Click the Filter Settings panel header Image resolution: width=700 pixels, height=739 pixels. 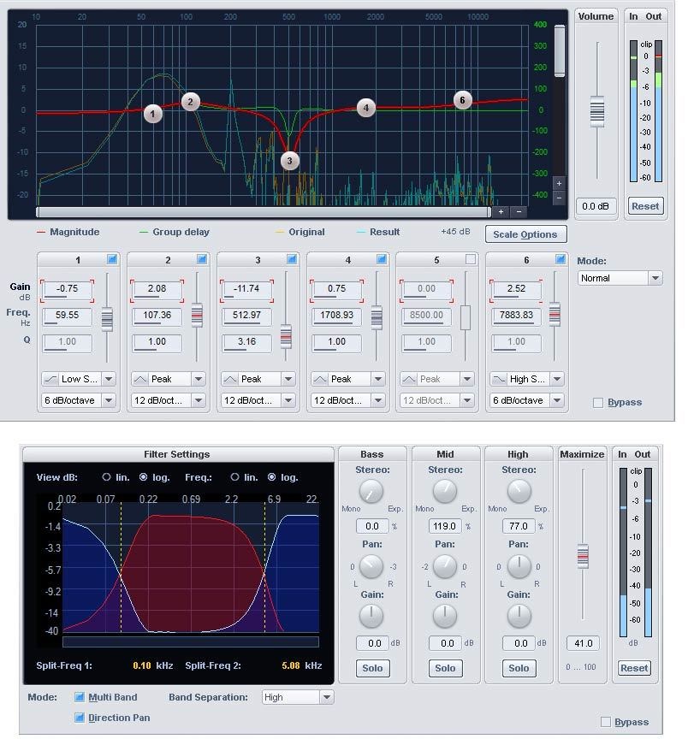click(x=177, y=454)
